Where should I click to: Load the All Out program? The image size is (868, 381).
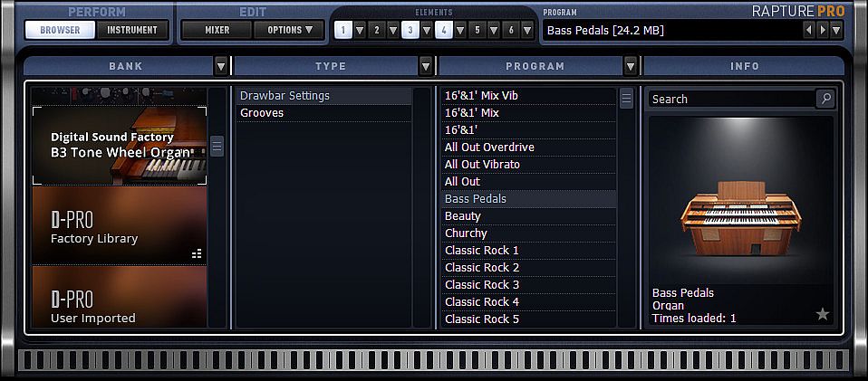coord(528,181)
